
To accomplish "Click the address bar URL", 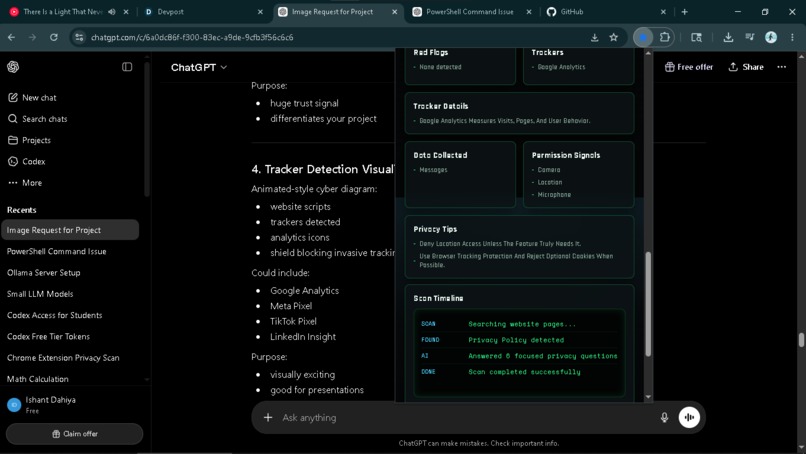I will 192,38.
